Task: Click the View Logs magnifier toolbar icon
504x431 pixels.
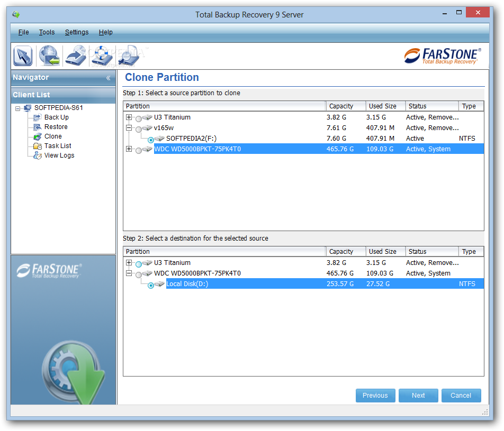Action: point(128,56)
